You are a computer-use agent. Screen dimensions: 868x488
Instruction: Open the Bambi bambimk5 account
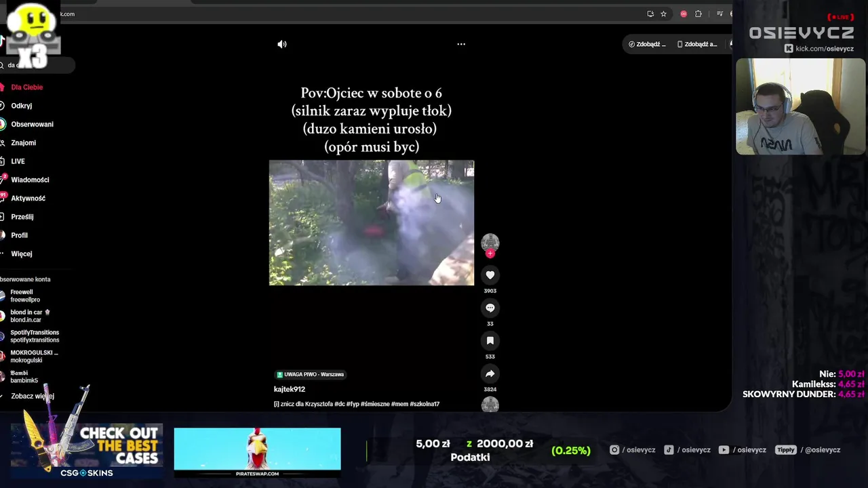(24, 377)
